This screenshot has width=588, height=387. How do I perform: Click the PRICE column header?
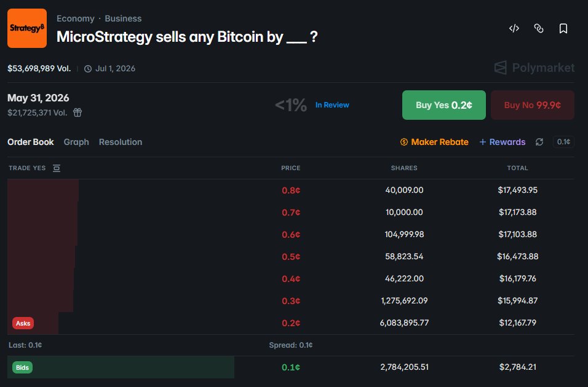pyautogui.click(x=291, y=168)
